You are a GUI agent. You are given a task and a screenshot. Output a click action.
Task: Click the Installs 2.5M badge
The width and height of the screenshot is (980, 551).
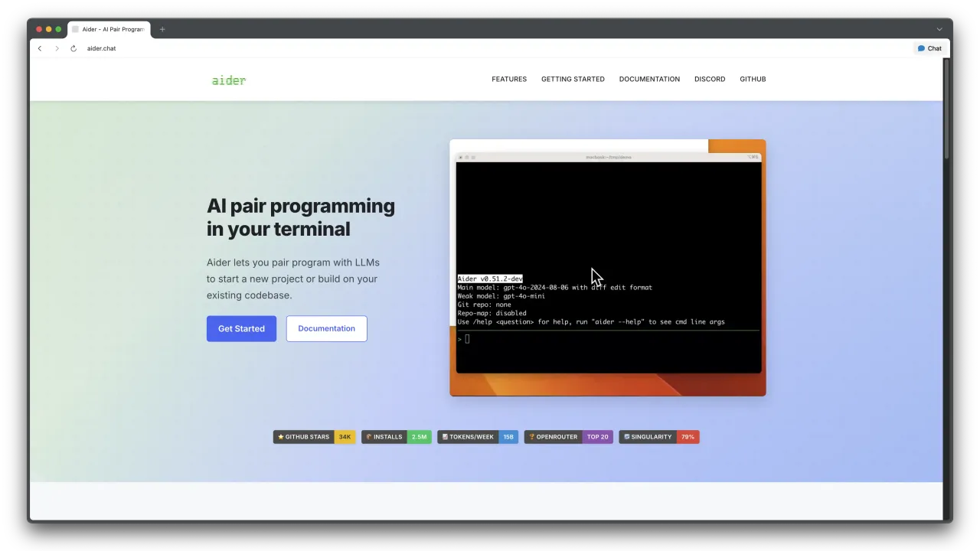pyautogui.click(x=397, y=437)
